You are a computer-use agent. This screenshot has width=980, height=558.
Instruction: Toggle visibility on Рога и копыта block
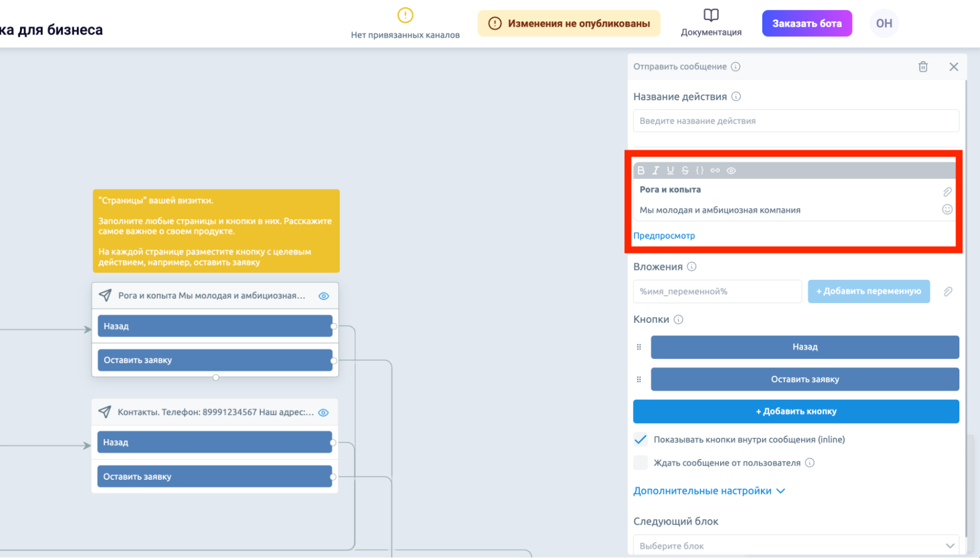click(x=323, y=296)
